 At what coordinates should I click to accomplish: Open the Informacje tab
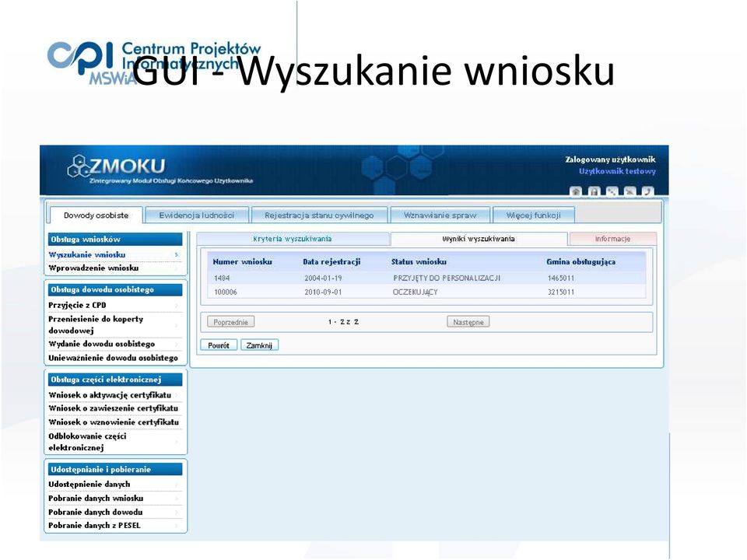tap(612, 239)
